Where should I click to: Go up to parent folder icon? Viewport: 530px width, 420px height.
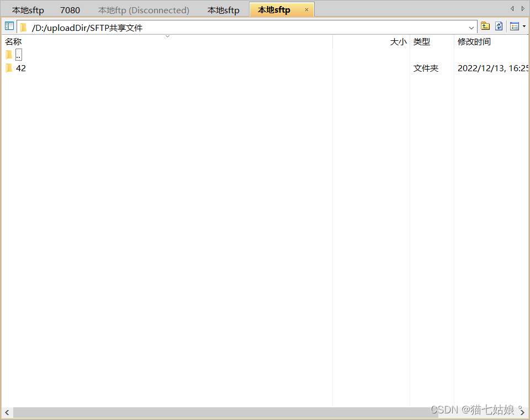point(485,26)
